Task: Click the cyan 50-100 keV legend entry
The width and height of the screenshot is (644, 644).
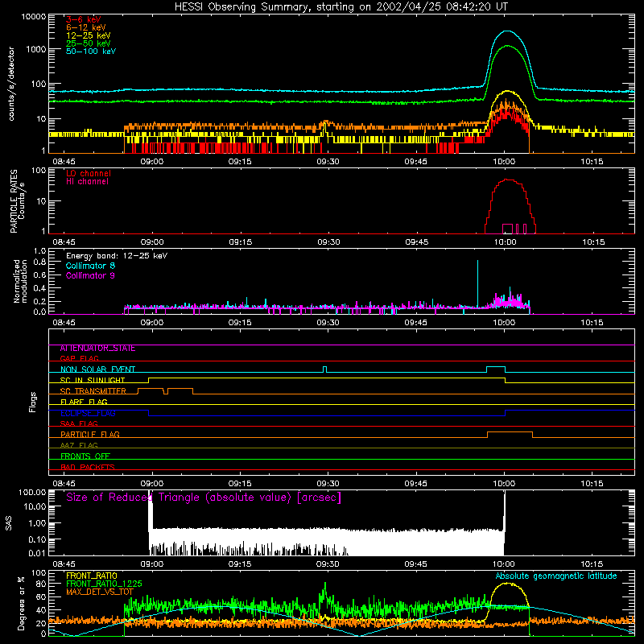Action: pyautogui.click(x=91, y=52)
